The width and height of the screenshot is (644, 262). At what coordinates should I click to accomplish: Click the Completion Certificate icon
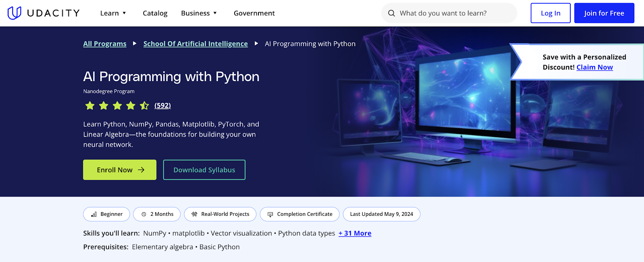(270, 215)
